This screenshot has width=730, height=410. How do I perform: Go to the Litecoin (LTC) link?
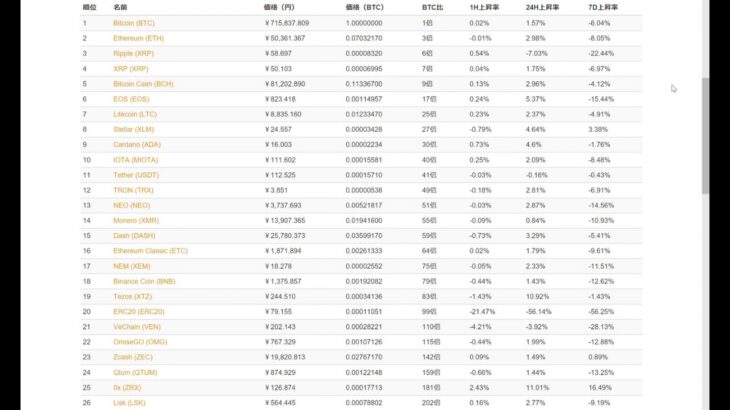136,114
